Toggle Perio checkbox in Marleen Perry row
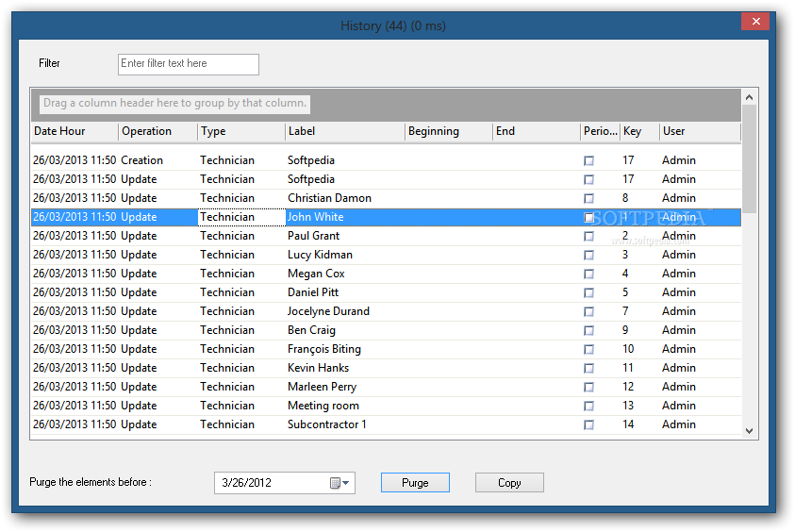This screenshot has width=795, height=532. [x=588, y=388]
